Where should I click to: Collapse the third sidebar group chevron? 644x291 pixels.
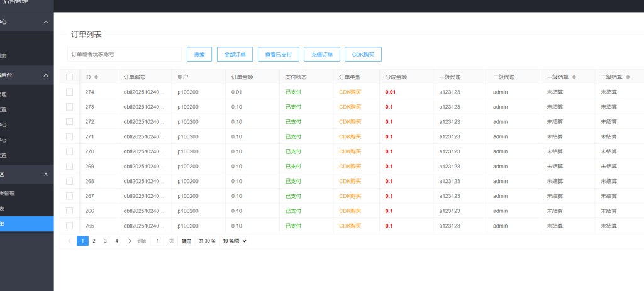(45, 174)
